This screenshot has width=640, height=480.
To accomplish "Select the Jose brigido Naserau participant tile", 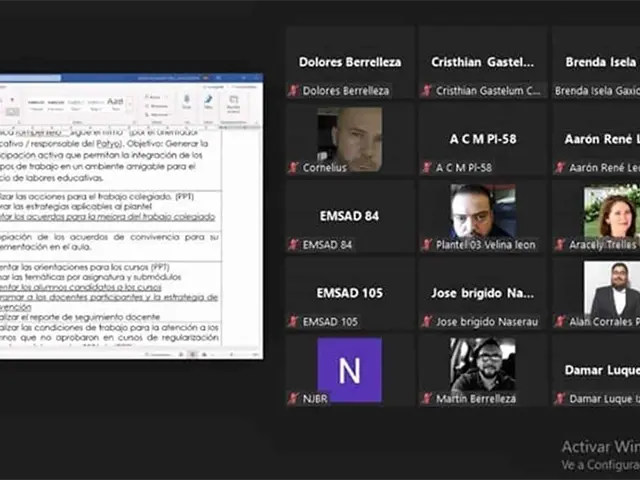I will click(x=482, y=293).
